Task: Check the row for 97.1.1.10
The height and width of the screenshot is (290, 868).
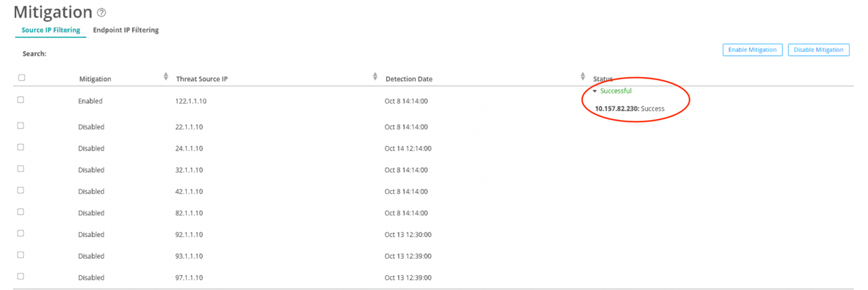Action: tap(21, 276)
